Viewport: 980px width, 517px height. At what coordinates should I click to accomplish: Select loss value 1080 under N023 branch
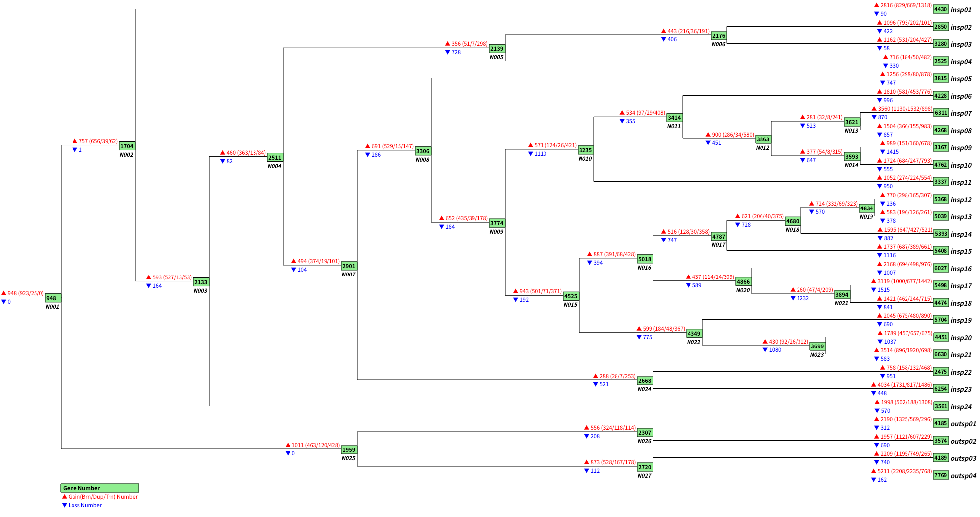point(775,350)
